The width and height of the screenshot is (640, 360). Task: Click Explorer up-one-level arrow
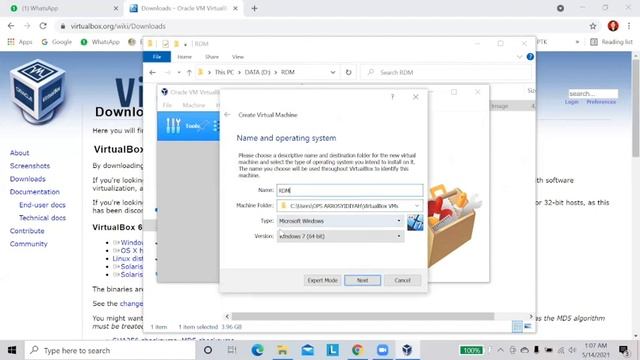click(189, 72)
